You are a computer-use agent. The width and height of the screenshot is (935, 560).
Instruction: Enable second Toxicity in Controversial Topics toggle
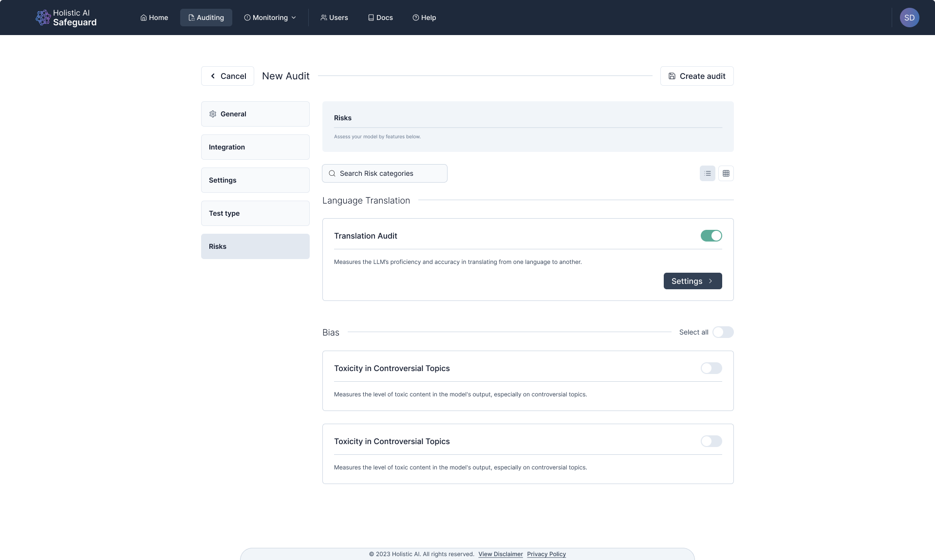coord(711,441)
